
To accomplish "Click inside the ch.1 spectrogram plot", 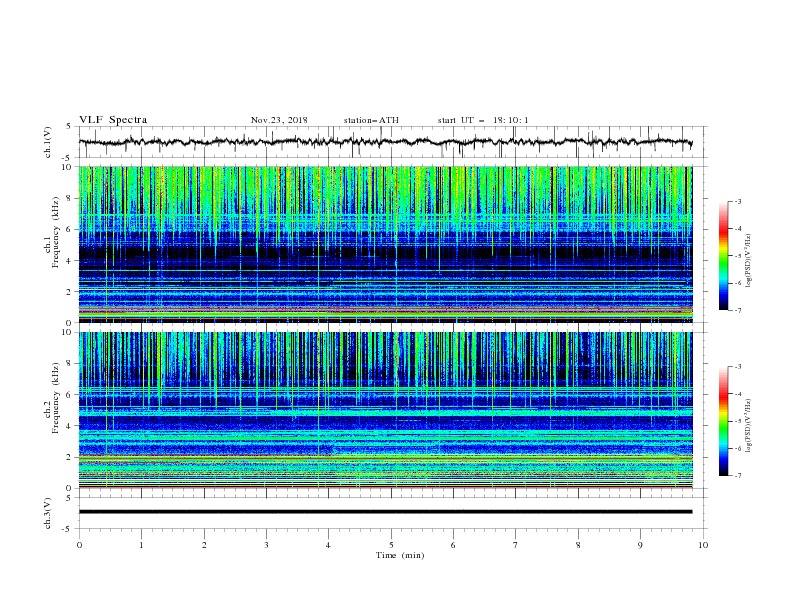I will coord(385,244).
